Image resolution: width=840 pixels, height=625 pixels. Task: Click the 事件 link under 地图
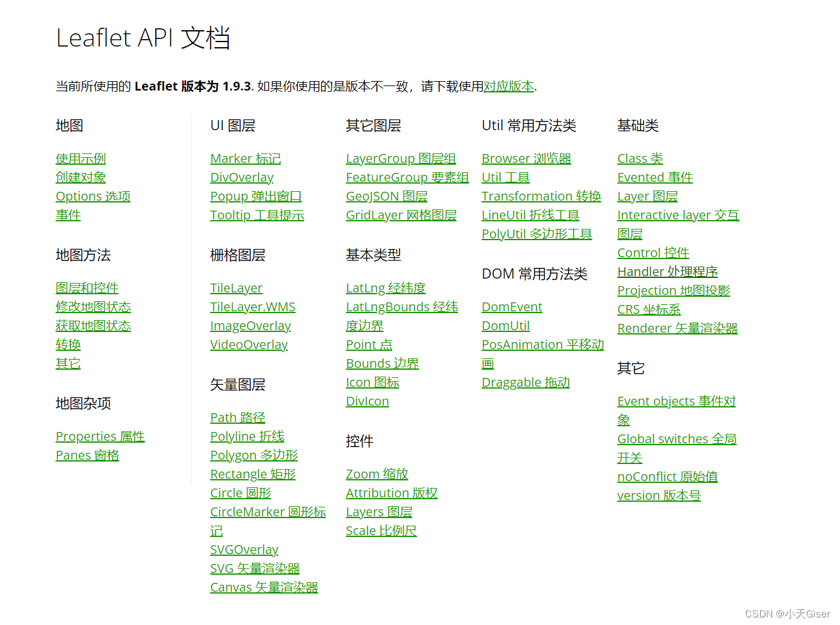pyautogui.click(x=68, y=215)
